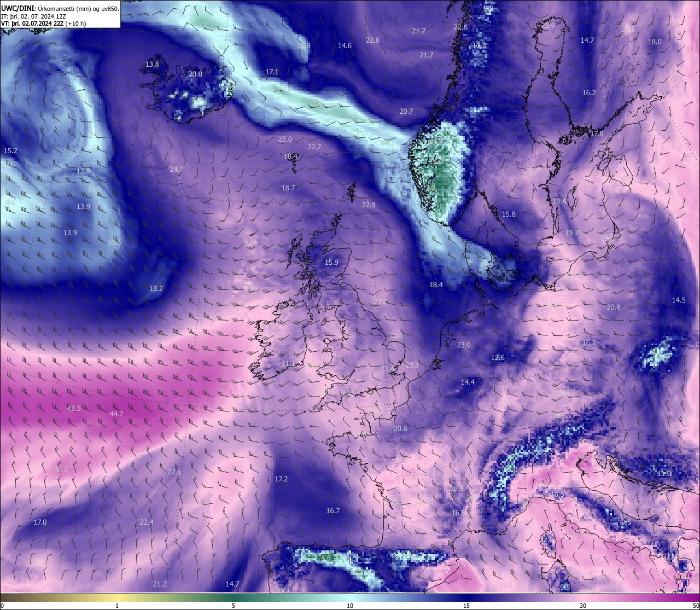Image resolution: width=700 pixels, height=610 pixels.
Task: Click the map value '24.7'
Action: [176, 170]
